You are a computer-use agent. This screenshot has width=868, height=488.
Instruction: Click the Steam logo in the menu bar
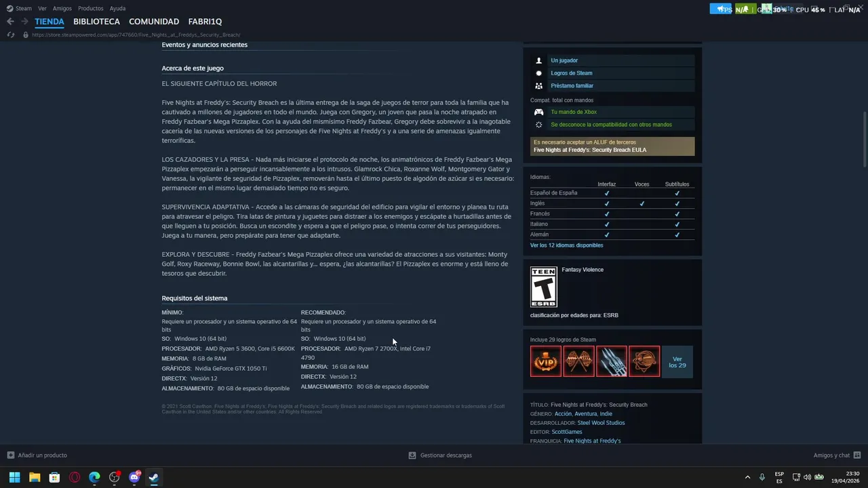tap(9, 9)
